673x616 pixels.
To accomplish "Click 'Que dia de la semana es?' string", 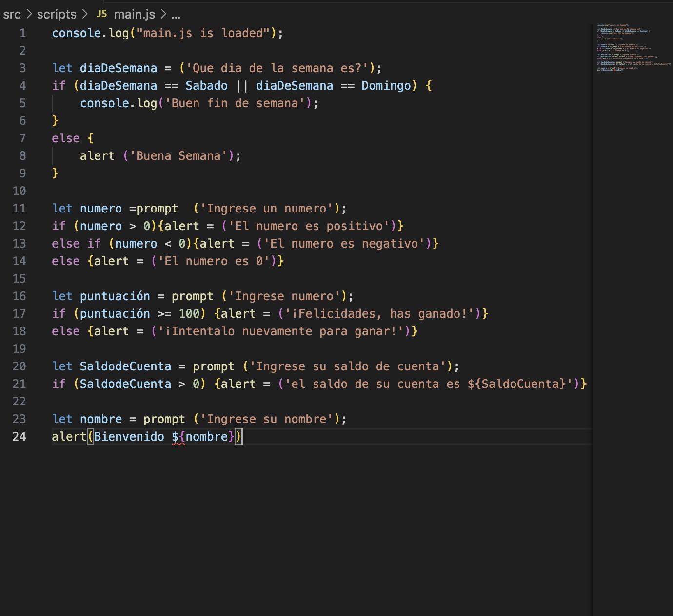I will [x=277, y=68].
